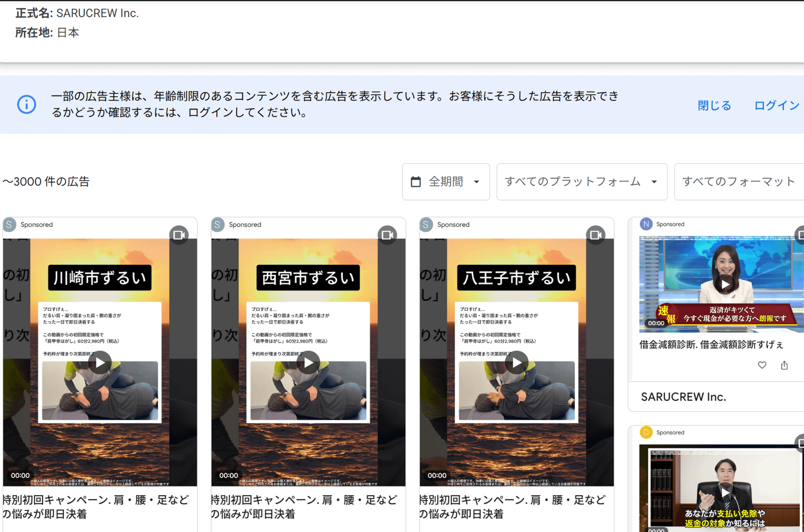Click the N avatar on the debt ad
This screenshot has width=804, height=532.
pyautogui.click(x=646, y=224)
